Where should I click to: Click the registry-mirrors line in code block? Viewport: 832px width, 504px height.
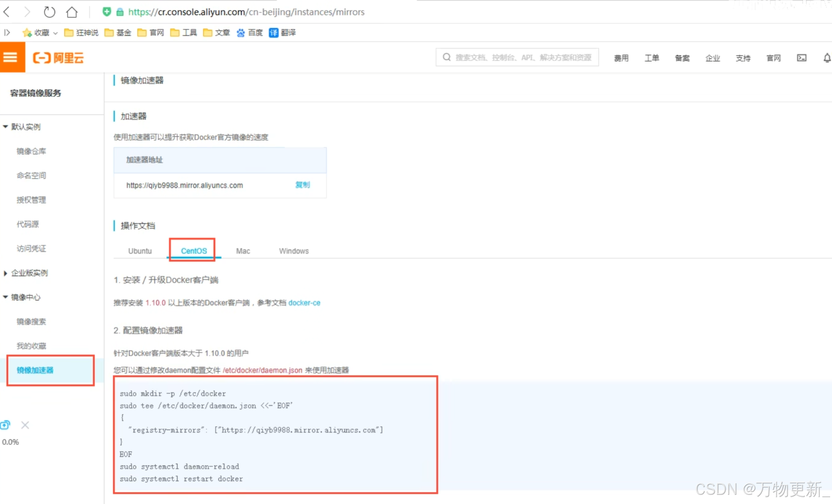[256, 430]
